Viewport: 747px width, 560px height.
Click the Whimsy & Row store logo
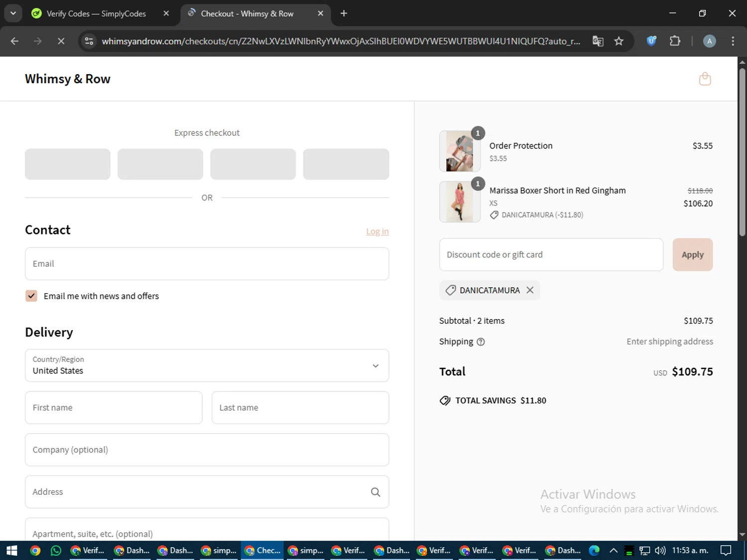(x=68, y=79)
